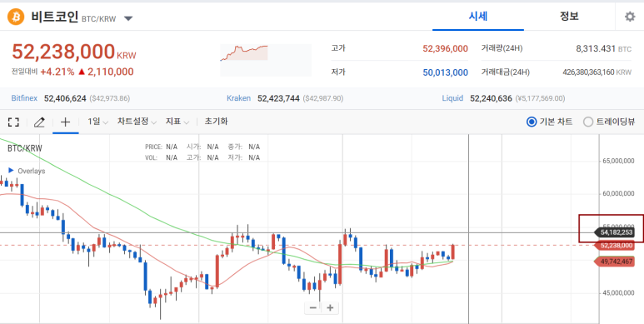Click the Kraken price 52,423,744

pos(278,98)
